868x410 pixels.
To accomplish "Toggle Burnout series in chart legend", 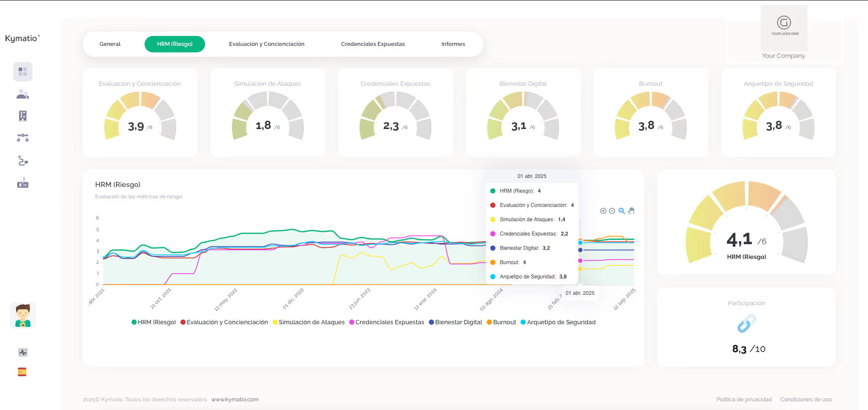I will 502,322.
